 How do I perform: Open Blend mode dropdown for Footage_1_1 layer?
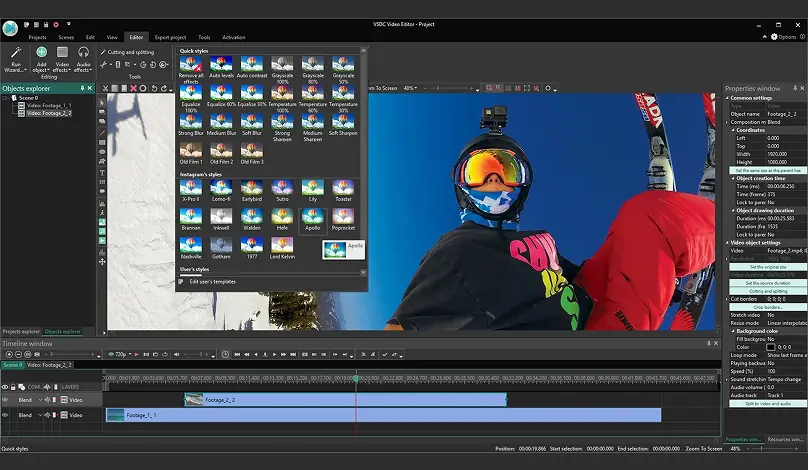pyautogui.click(x=40, y=415)
